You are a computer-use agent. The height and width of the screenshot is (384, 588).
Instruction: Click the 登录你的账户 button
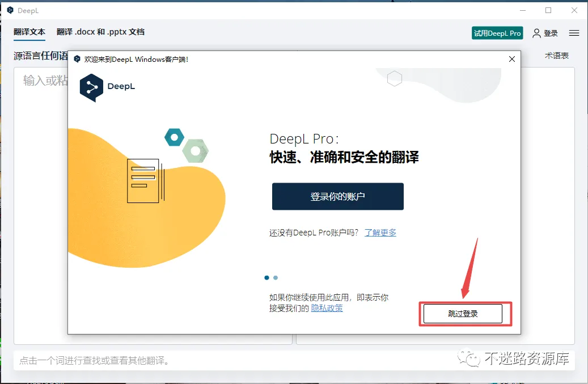pos(338,196)
